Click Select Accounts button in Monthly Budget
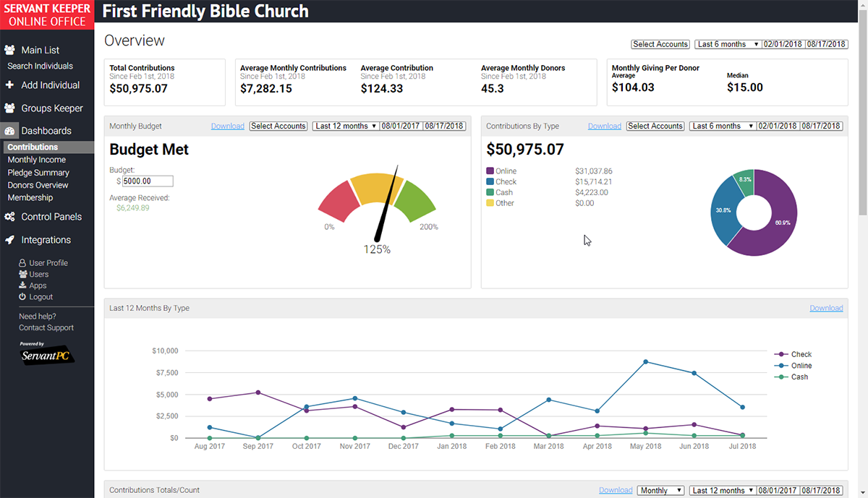Image resolution: width=868 pixels, height=498 pixels. tap(278, 126)
